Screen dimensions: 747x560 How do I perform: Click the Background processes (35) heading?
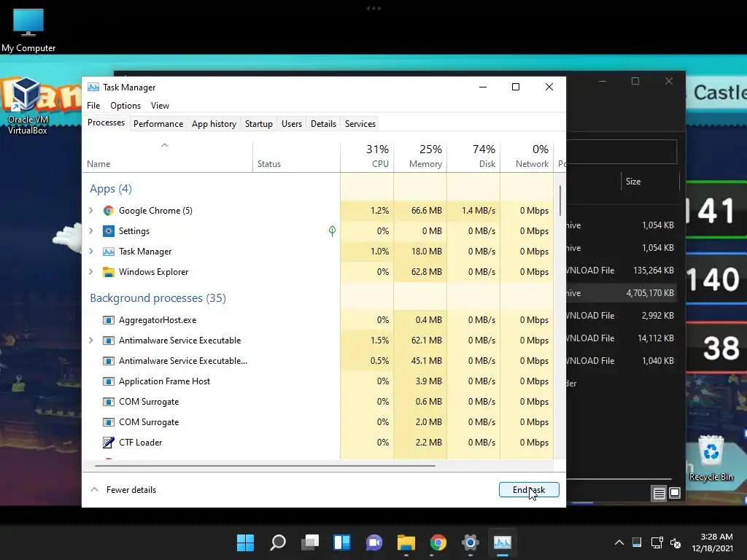(x=158, y=298)
